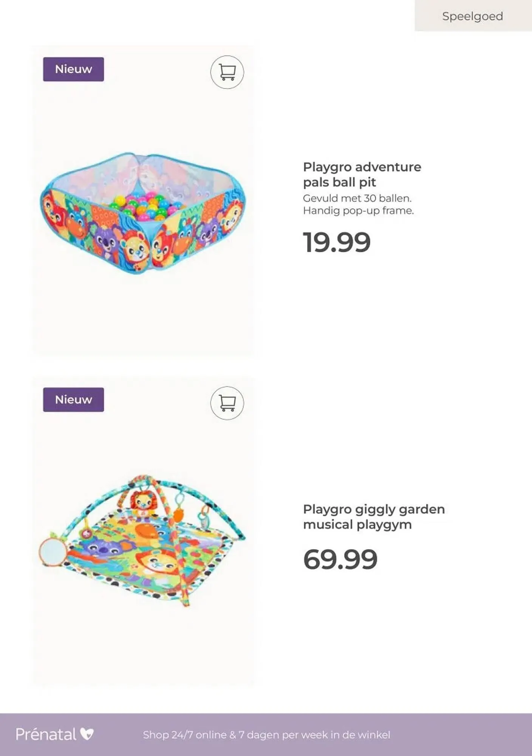Image resolution: width=532 pixels, height=756 pixels.
Task: Open the Prénatal logo wordmark
Action: 46,734
